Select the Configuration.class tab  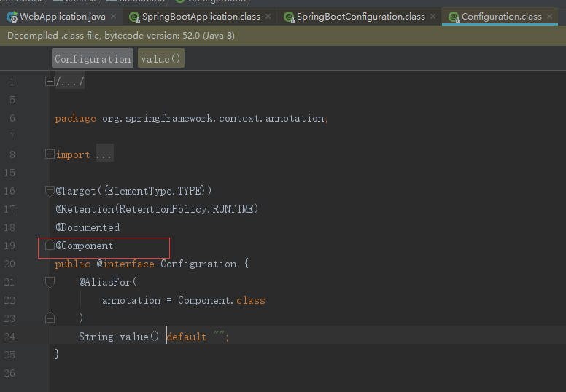(x=501, y=17)
